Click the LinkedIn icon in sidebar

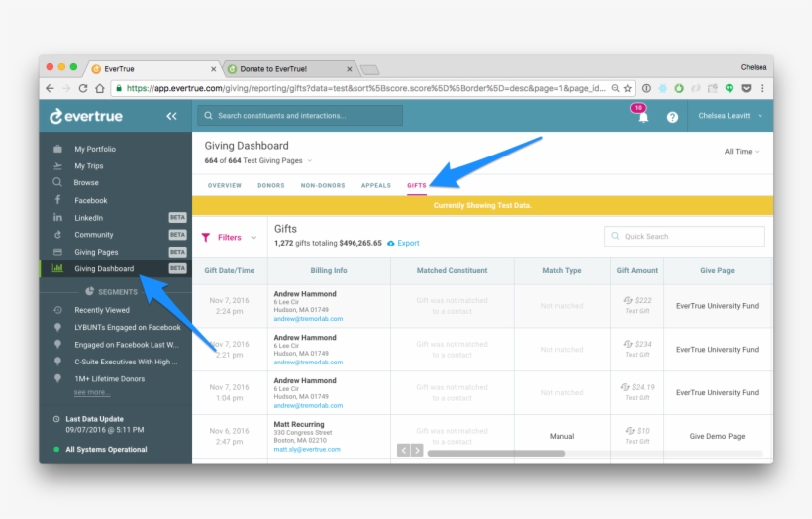point(57,218)
